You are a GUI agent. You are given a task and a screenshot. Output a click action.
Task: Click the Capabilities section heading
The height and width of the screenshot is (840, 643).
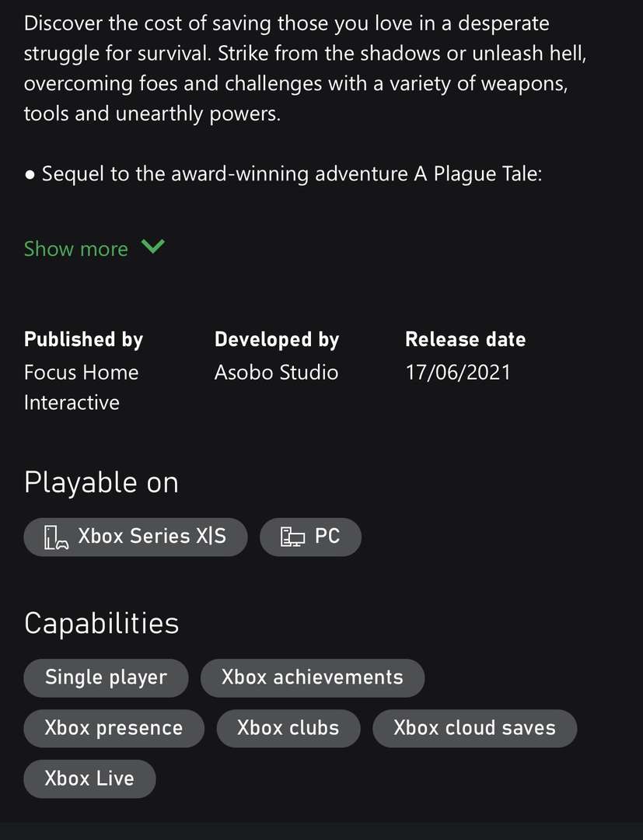[101, 623]
